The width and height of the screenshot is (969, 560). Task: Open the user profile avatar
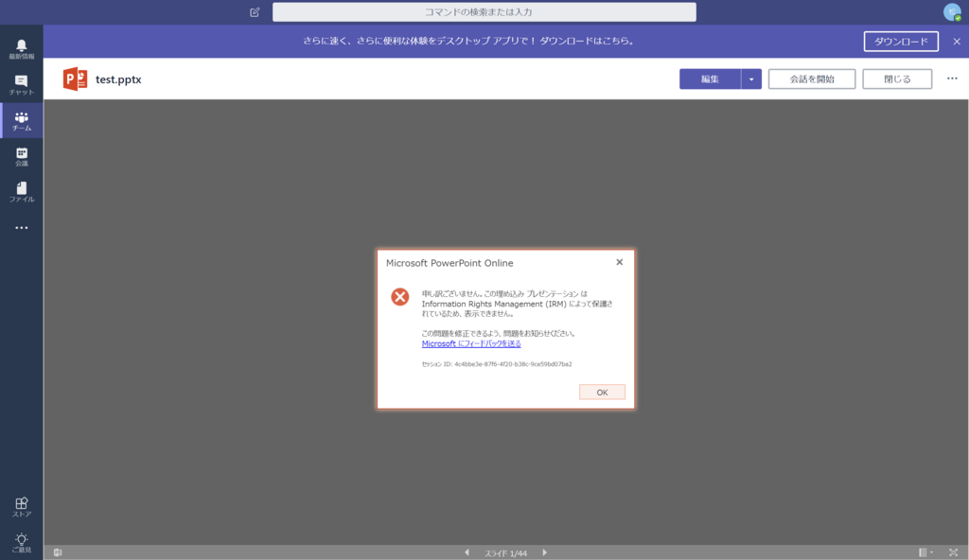pyautogui.click(x=952, y=11)
